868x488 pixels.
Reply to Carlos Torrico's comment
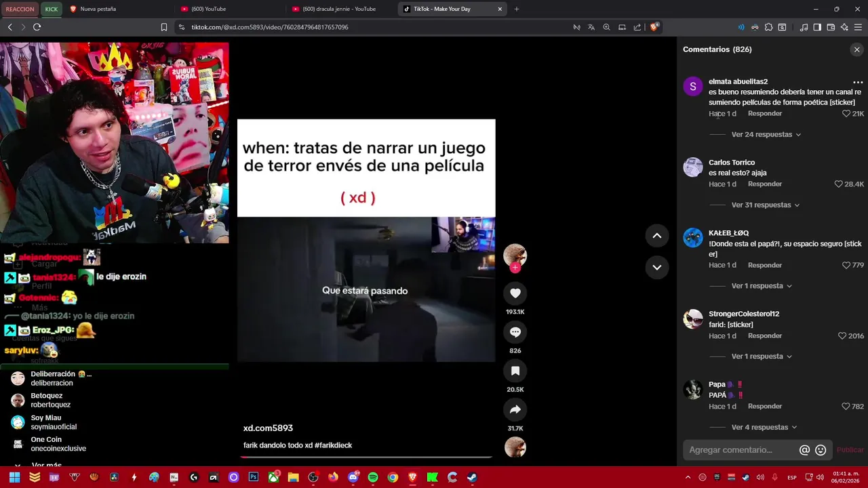[x=765, y=184]
